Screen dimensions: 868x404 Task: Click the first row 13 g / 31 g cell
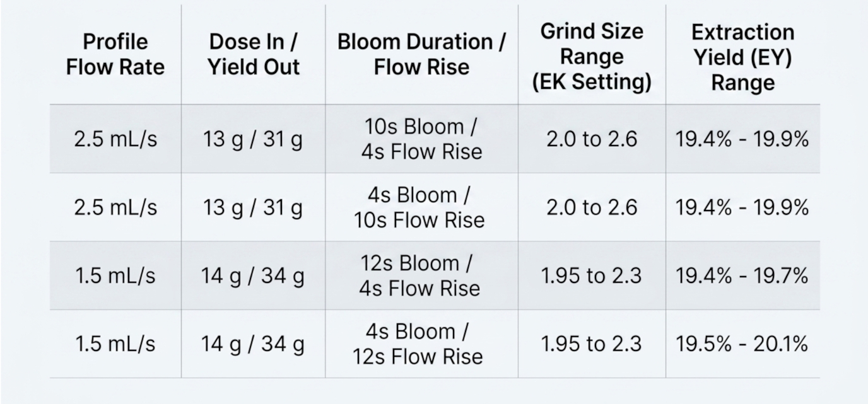pos(254,139)
